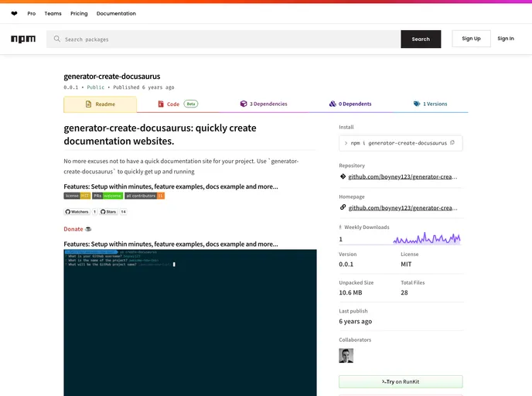
Task: Open the Repository github link
Action: click(403, 177)
